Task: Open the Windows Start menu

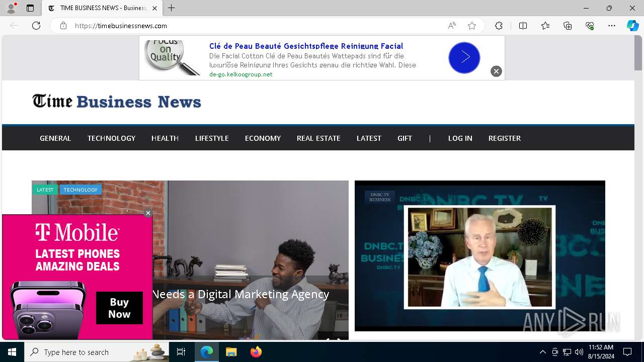Action: point(12,352)
